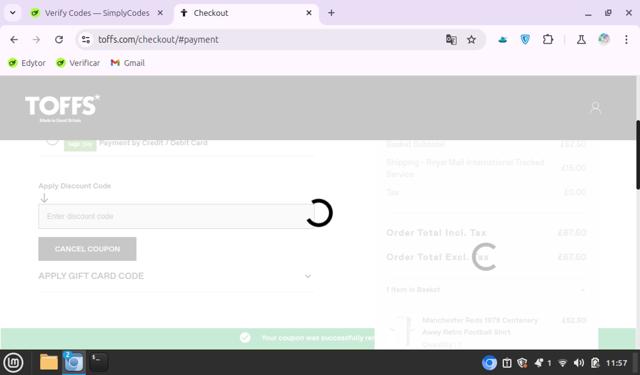Open the Extensions puzzle menu
Viewport: 640px width, 375px height.
point(548,40)
